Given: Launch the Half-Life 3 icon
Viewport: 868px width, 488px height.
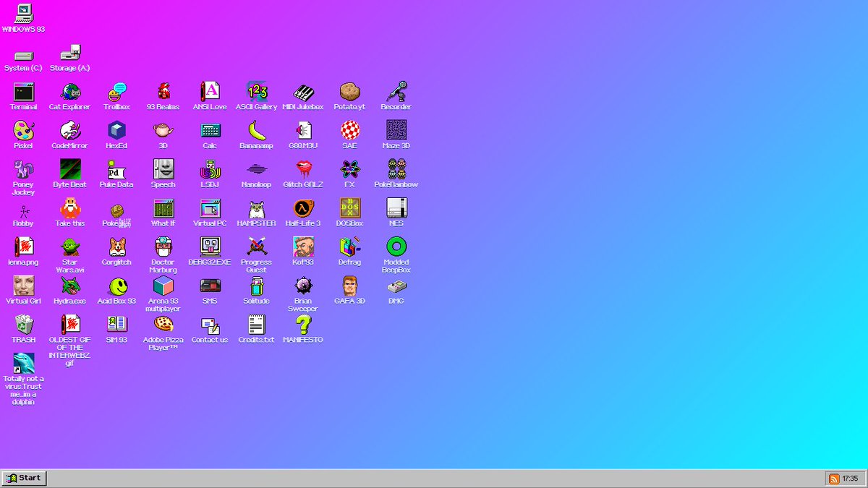Looking at the screenshot, I should (303, 208).
